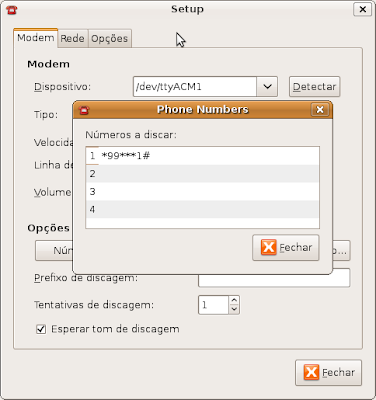Screen dimensions: 376x400
Task: Select phone number row 1 with *99***1#
Action: [202, 156]
